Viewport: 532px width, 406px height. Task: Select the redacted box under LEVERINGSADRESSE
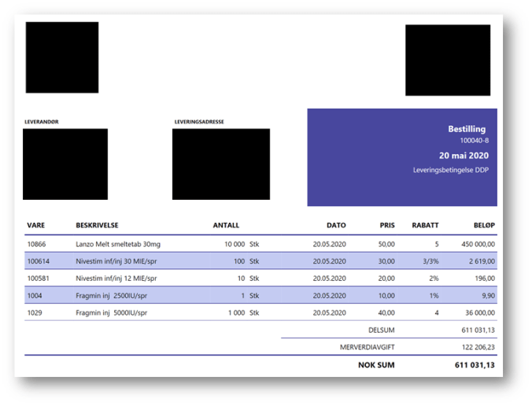coord(220,164)
